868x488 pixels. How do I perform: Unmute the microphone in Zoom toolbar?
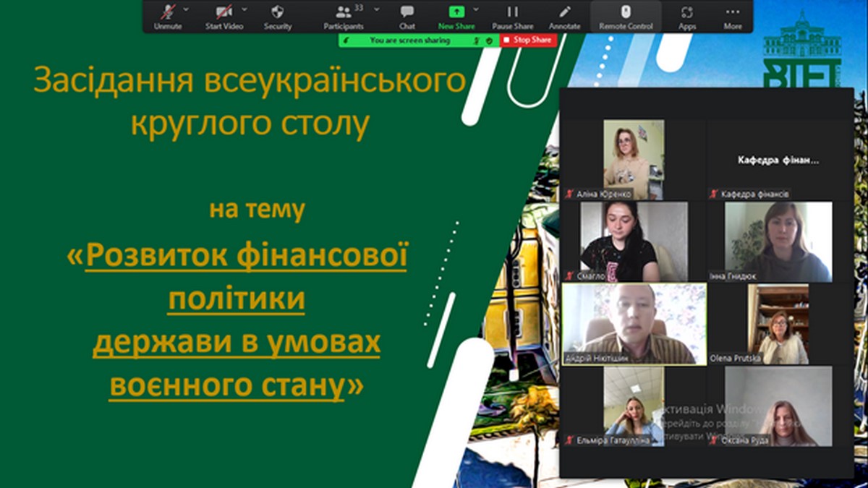click(168, 16)
